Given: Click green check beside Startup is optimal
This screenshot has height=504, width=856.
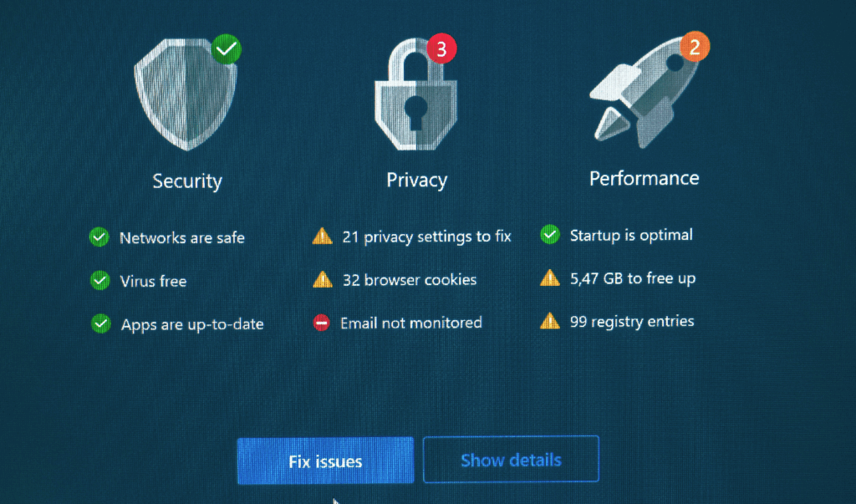Looking at the screenshot, I should tap(549, 235).
